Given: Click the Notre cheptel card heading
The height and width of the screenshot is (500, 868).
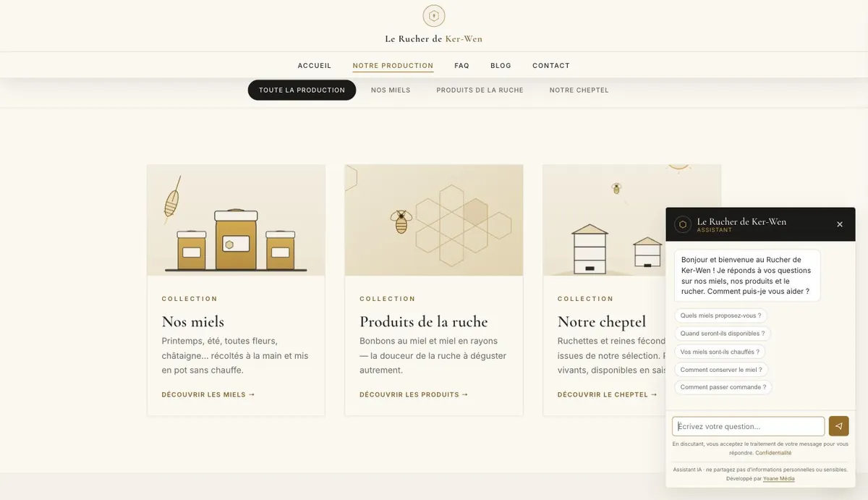Looking at the screenshot, I should 602,321.
